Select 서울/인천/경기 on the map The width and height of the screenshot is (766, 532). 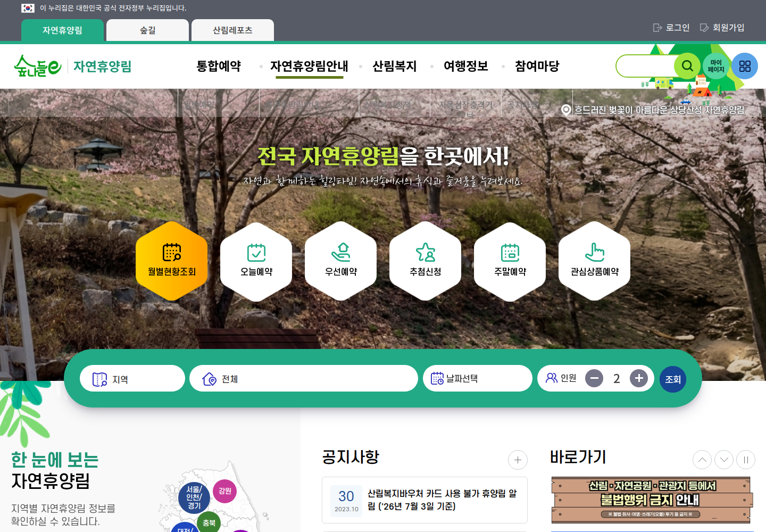[194, 497]
